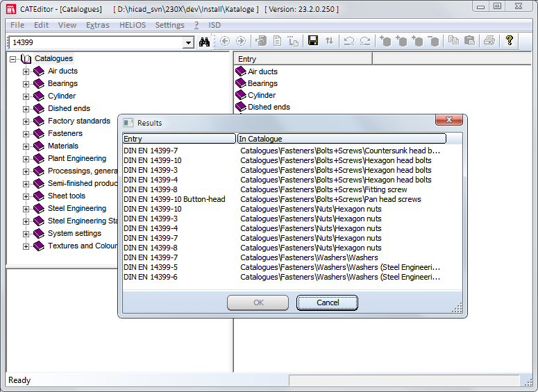Screen dimensions: 538x392
Task: Click the OK button in Results dialog
Action: 258,302
